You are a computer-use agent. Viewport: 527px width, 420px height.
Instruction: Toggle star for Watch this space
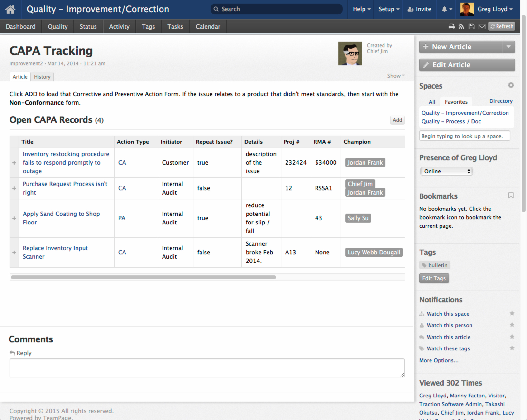[x=512, y=313]
